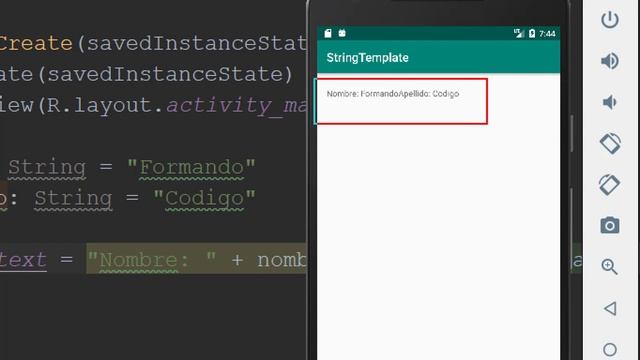Click the underlined text property in code
This screenshot has height=360, width=640.
click(23, 260)
